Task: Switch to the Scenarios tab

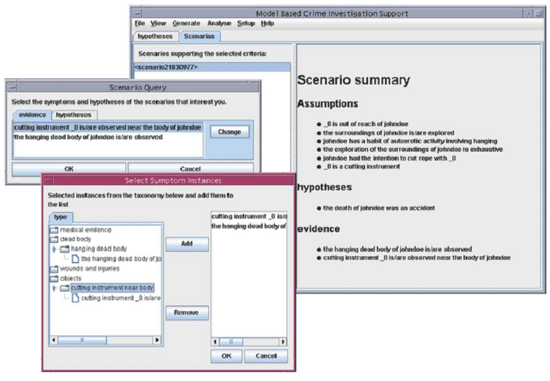Action: 199,36
